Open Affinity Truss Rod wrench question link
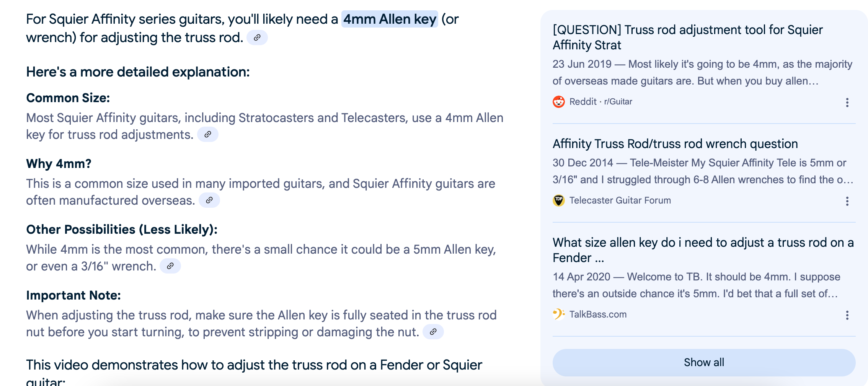The height and width of the screenshot is (386, 868). pos(675,144)
